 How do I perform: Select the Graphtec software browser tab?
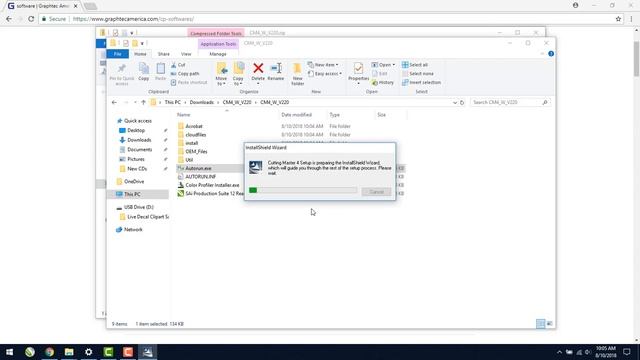(x=42, y=6)
